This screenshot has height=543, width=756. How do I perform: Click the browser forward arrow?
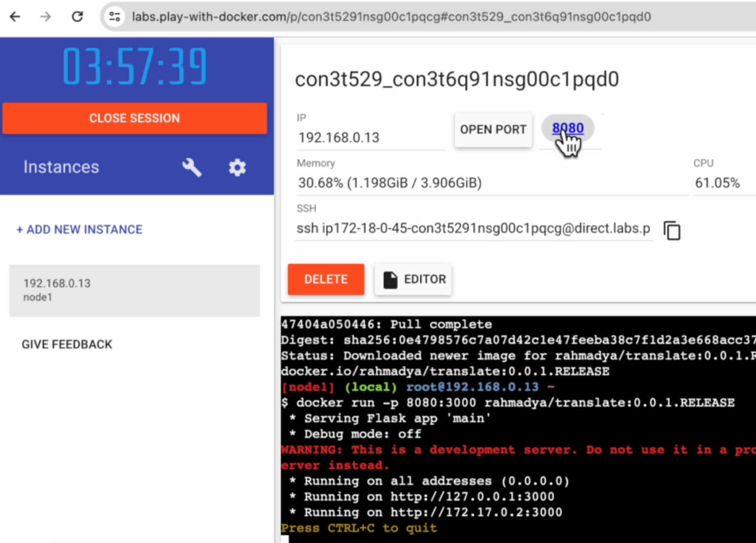(46, 17)
